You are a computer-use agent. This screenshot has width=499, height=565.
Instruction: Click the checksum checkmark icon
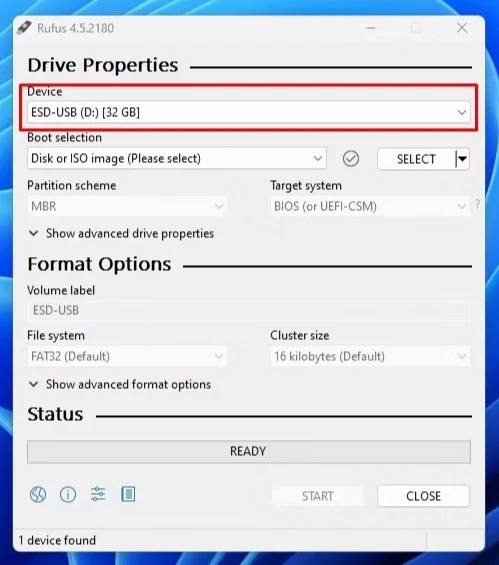pos(351,159)
